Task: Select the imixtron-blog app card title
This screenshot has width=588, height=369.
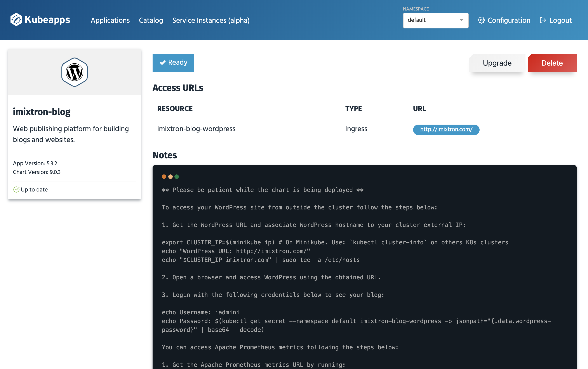Action: tap(42, 111)
